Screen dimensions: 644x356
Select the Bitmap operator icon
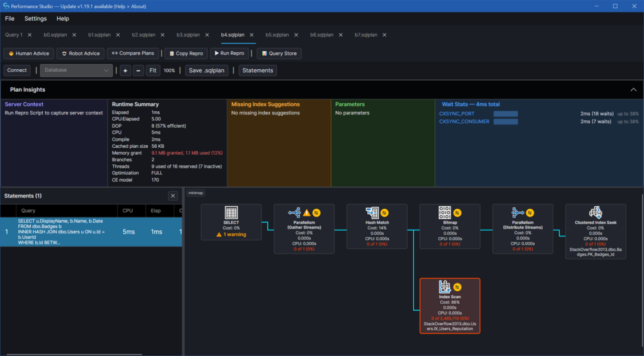coord(445,213)
